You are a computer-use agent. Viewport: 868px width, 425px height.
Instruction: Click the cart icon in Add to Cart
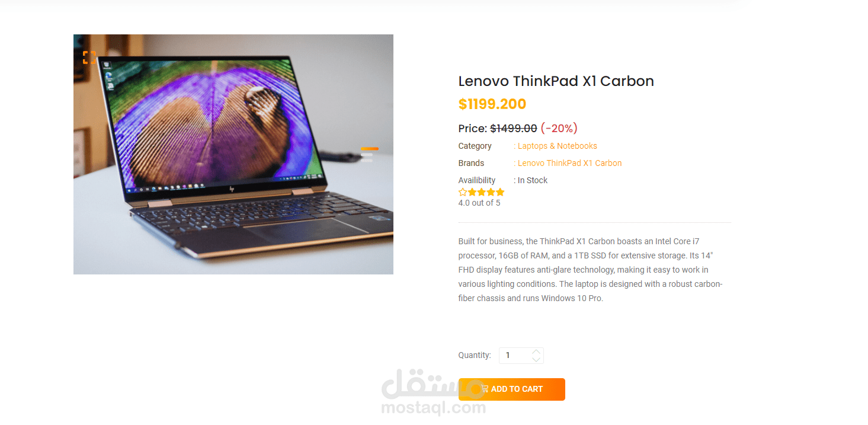[x=484, y=389]
